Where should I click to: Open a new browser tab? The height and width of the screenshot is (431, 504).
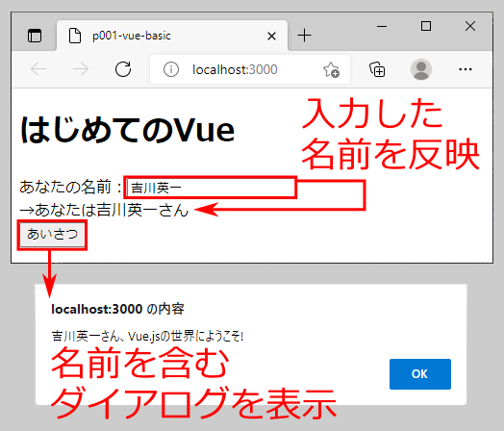point(304,36)
